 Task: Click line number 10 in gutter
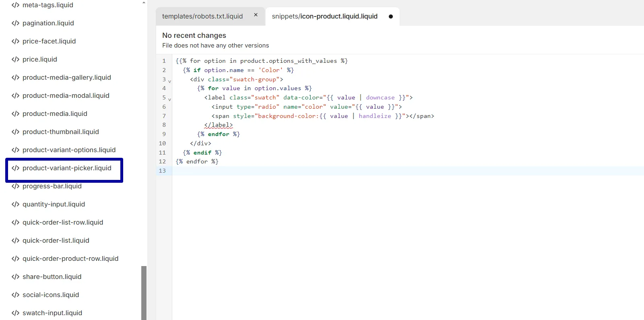point(162,143)
